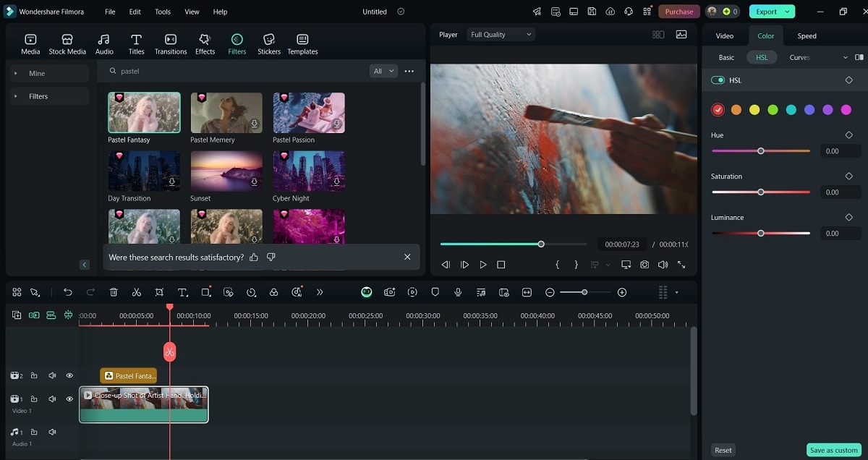Hide track 2 with its eye icon
Image resolution: width=868 pixels, height=460 pixels.
pos(69,375)
